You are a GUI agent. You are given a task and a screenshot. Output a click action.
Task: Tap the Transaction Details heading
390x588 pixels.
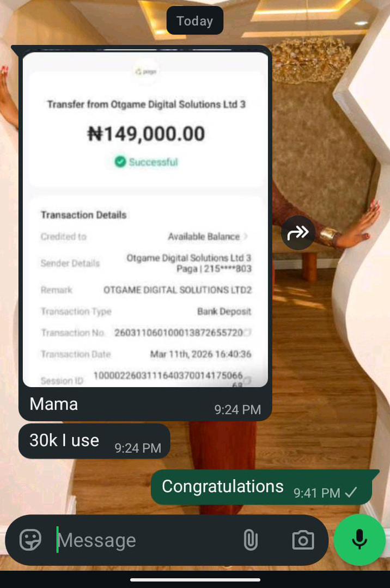pyautogui.click(x=84, y=215)
